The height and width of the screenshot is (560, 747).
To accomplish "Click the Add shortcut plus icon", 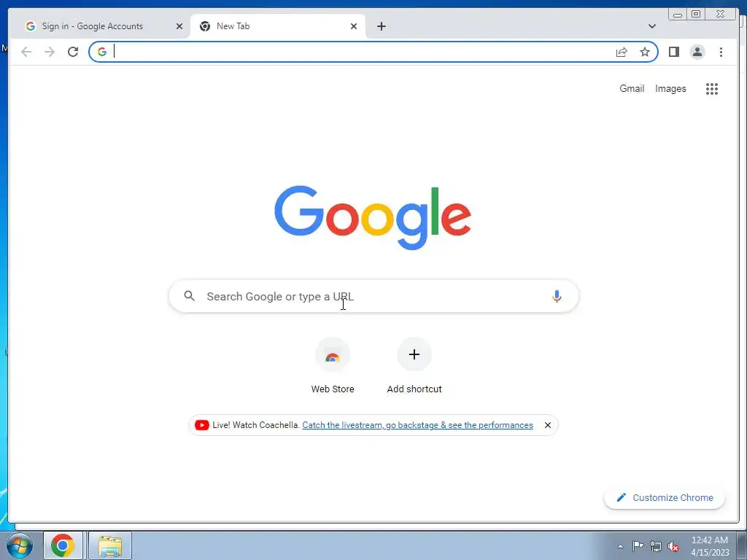I will pyautogui.click(x=414, y=354).
